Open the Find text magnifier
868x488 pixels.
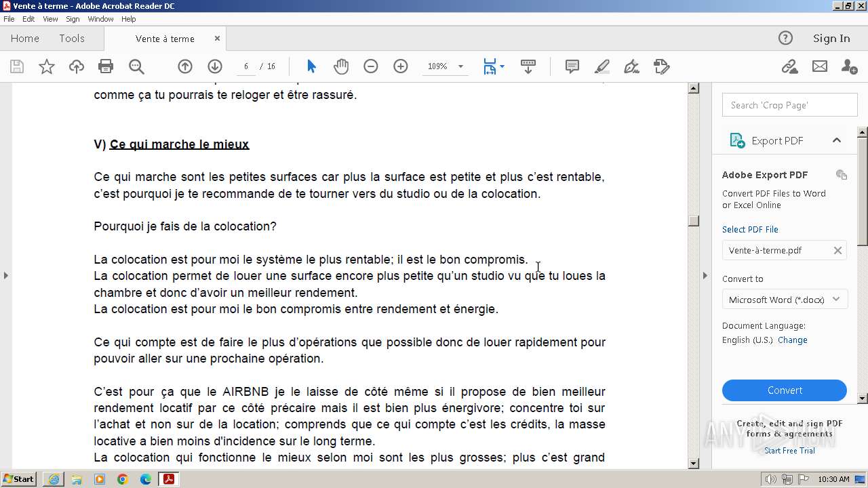point(136,66)
